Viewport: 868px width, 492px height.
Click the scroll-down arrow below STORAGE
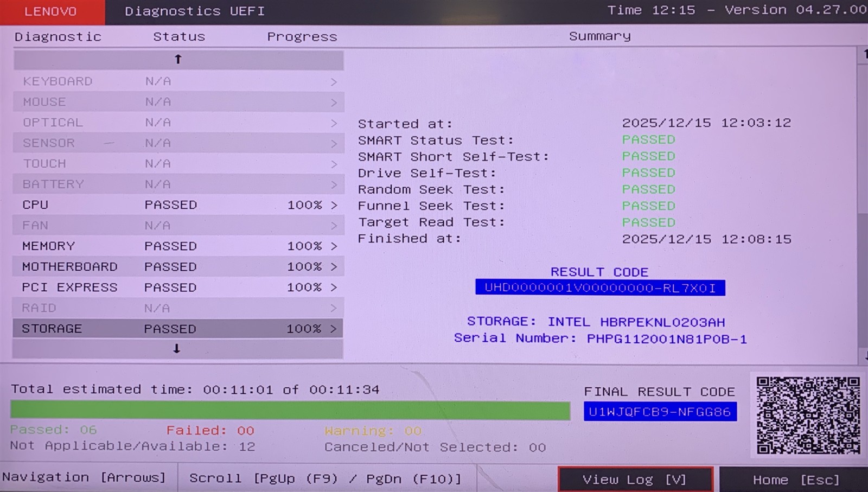[x=177, y=349]
